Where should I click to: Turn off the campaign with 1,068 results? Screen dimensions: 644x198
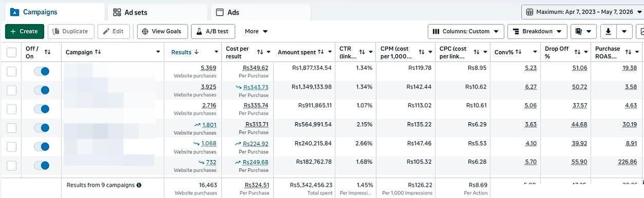coord(41,147)
